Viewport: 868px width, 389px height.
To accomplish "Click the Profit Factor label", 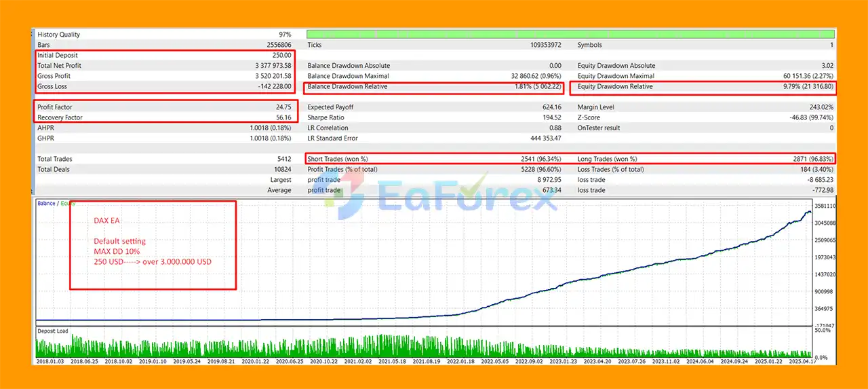I will click(55, 107).
